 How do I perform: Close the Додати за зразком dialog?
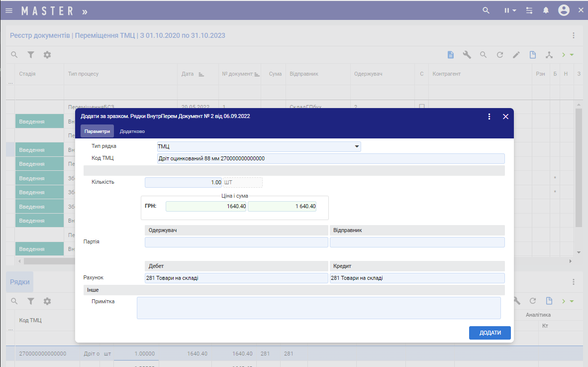tap(505, 117)
